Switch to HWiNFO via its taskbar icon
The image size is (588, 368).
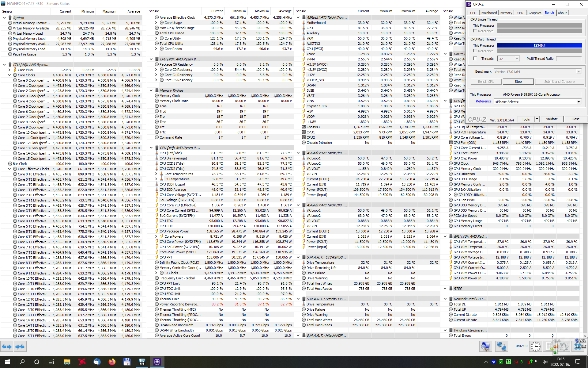tap(142, 362)
